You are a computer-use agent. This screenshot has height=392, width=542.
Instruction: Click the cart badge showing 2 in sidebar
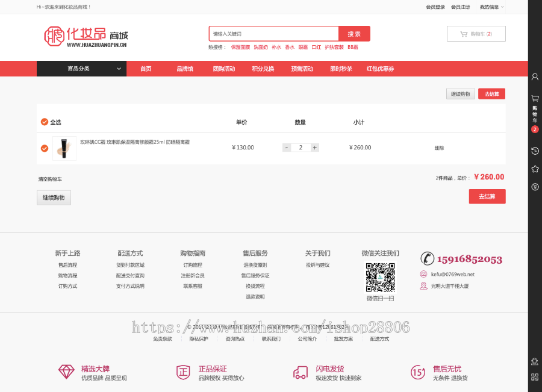click(x=535, y=129)
